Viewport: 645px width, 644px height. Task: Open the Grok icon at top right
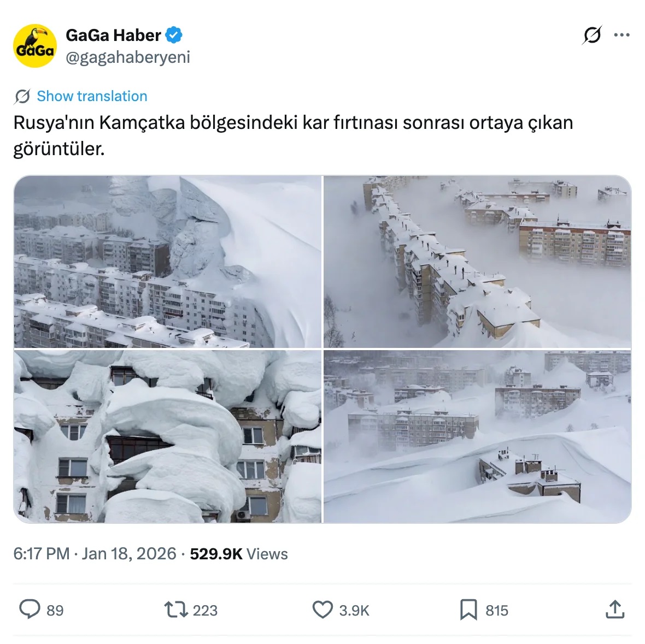tap(592, 35)
